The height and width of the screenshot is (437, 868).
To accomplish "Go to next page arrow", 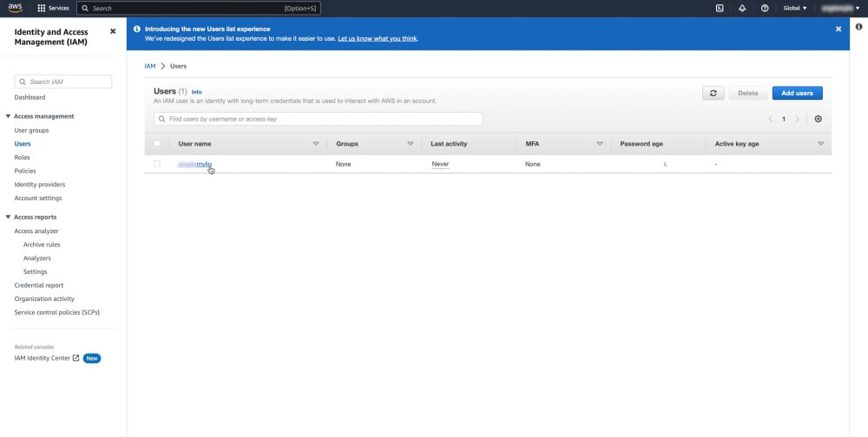I will coord(797,119).
